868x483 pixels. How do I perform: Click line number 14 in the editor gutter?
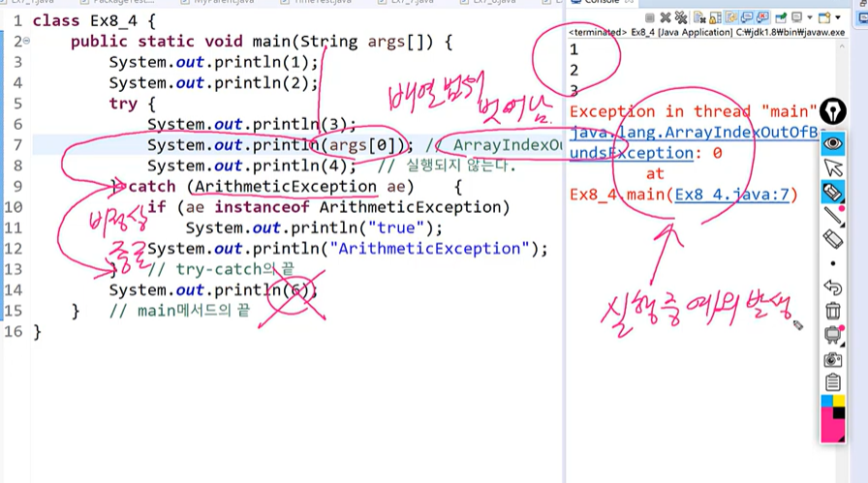(14, 290)
